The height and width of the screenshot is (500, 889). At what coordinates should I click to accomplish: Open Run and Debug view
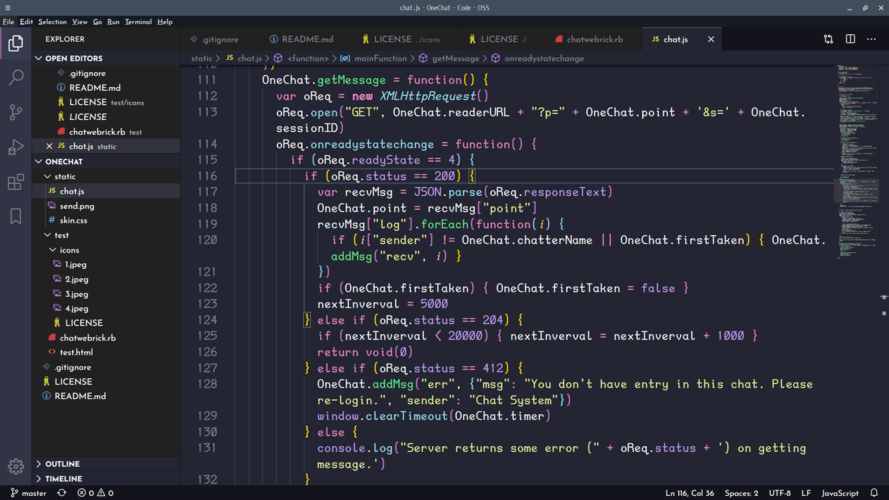click(16, 147)
